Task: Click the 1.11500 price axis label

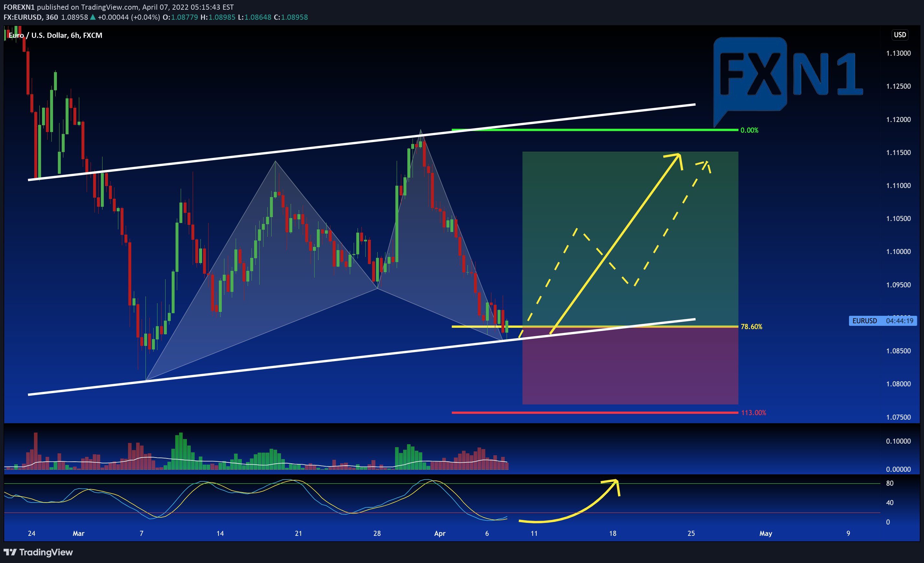Action: [x=898, y=152]
